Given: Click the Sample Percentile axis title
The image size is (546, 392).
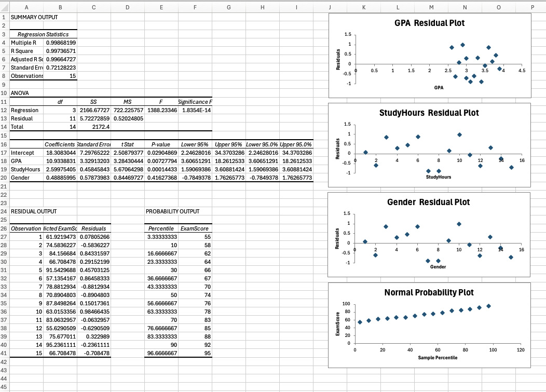Looking at the screenshot, I should click(438, 358).
